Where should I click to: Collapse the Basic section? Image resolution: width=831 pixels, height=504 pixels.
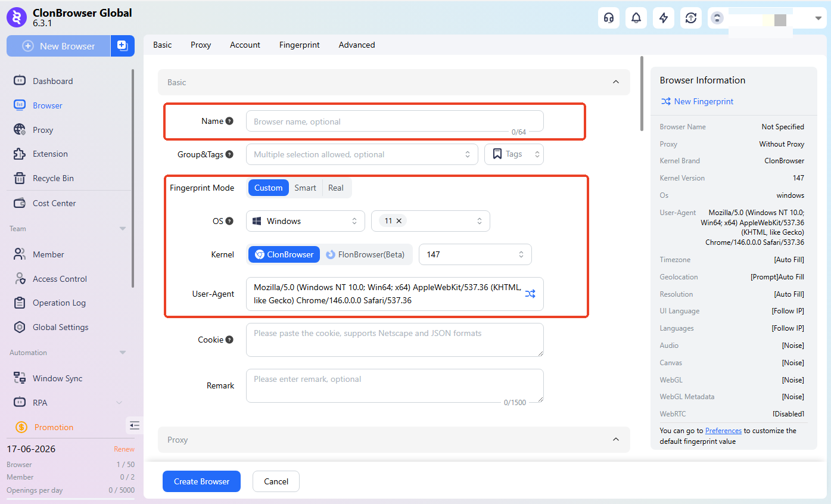617,82
